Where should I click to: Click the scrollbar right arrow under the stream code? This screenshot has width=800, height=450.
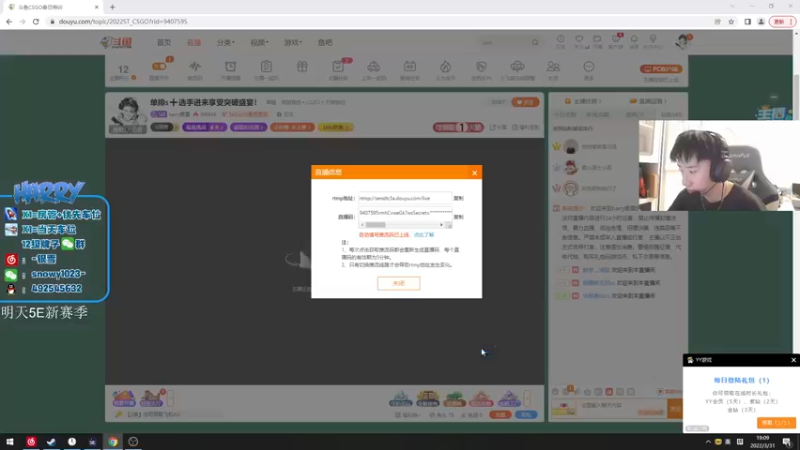[x=441, y=225]
